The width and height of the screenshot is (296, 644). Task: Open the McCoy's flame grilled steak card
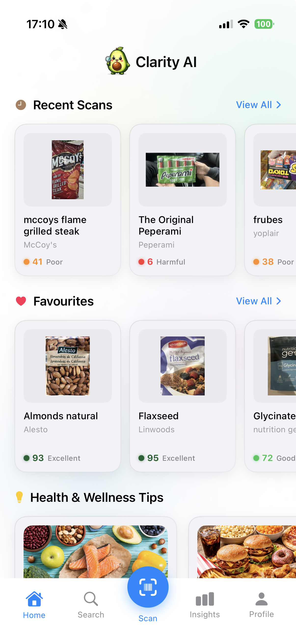[x=68, y=200]
